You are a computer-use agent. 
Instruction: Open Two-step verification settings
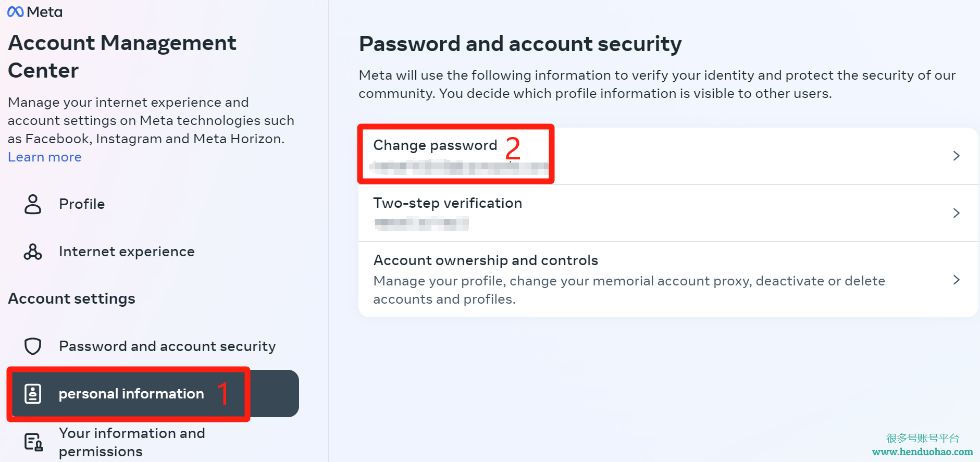(668, 213)
